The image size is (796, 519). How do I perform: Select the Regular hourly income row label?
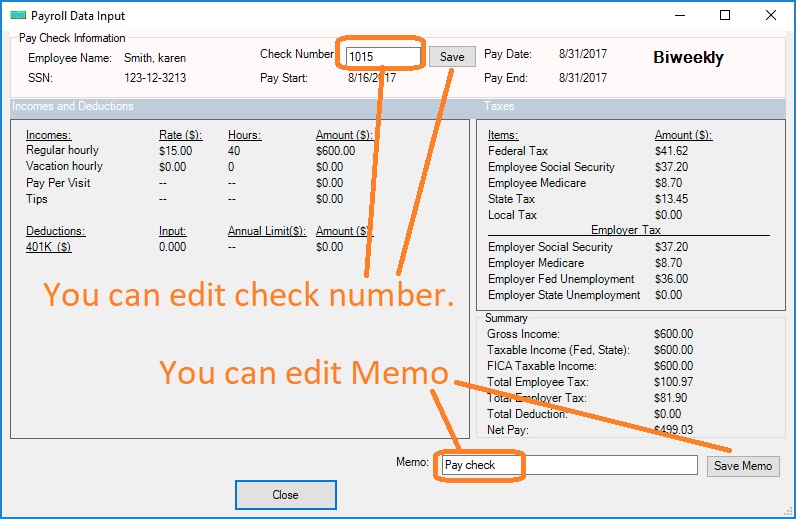pyautogui.click(x=64, y=151)
